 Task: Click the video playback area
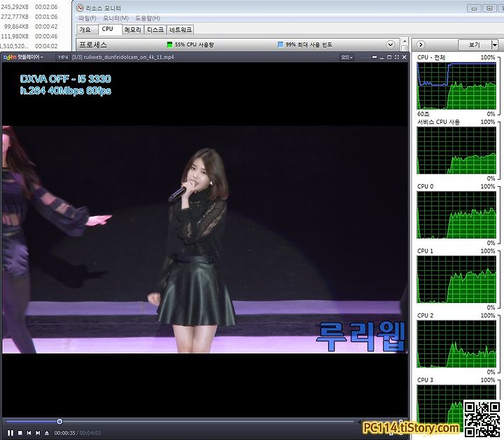click(204, 239)
